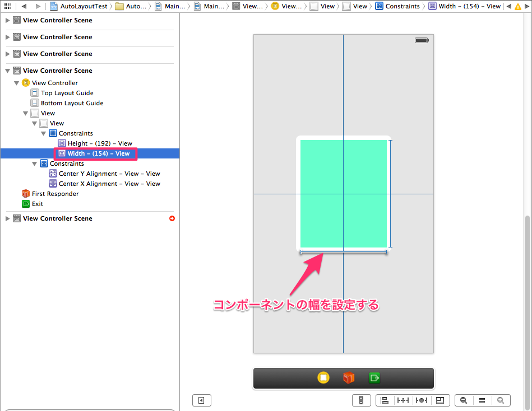This screenshot has height=411, width=532.
Task: Select the orange First Responder cube icon
Action: (25, 193)
